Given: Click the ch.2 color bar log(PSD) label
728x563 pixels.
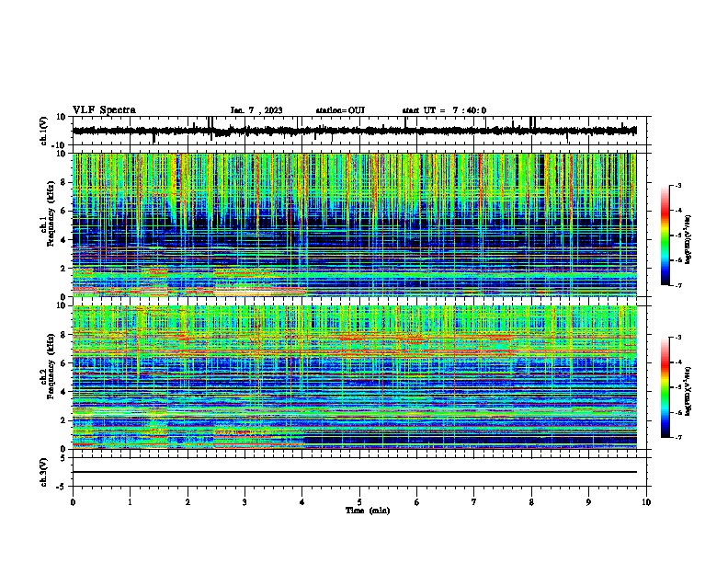Looking at the screenshot, I should pyautogui.click(x=688, y=391).
